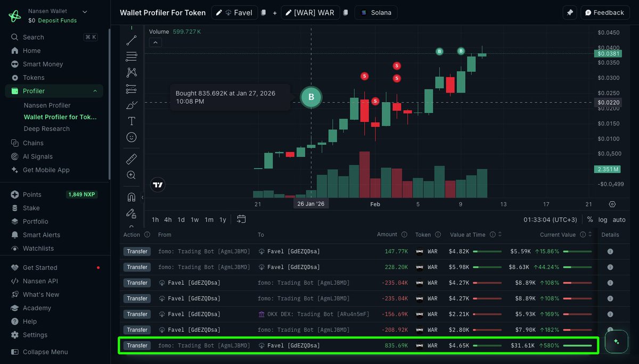Open details for the -156.69K transfer

tap(610, 314)
